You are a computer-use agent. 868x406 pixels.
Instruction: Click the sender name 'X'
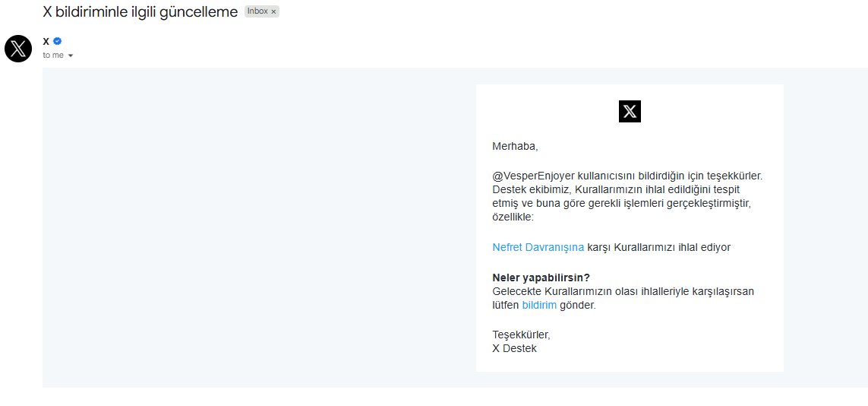46,41
